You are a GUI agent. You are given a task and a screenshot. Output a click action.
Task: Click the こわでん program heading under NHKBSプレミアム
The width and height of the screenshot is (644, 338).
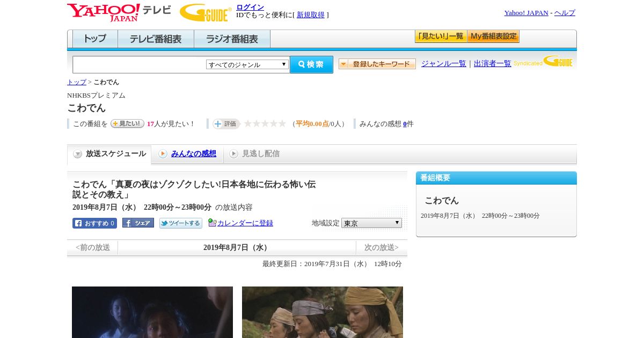(x=86, y=108)
